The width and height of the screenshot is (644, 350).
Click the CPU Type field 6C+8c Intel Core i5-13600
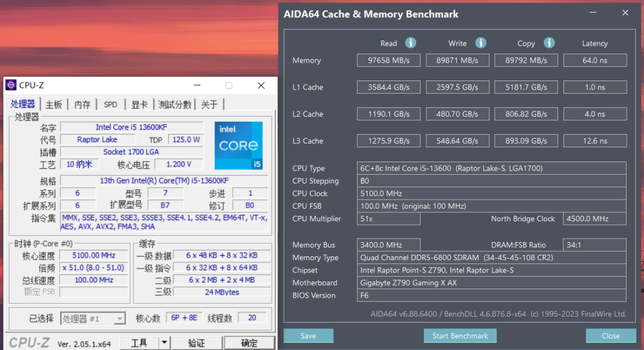pyautogui.click(x=491, y=168)
